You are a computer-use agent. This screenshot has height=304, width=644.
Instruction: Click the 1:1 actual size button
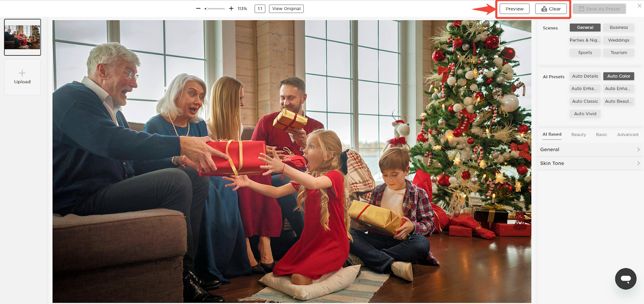[260, 8]
